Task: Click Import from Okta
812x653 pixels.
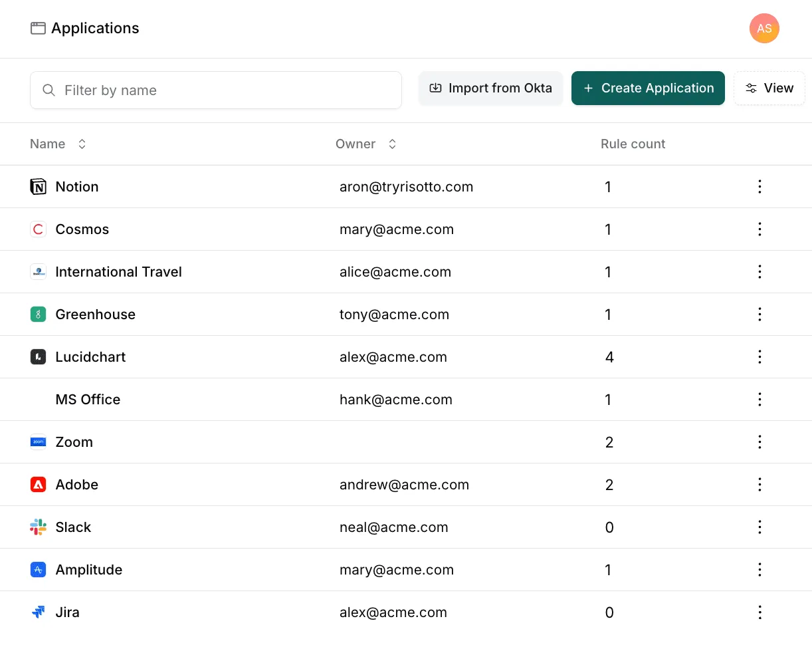Action: coord(490,88)
